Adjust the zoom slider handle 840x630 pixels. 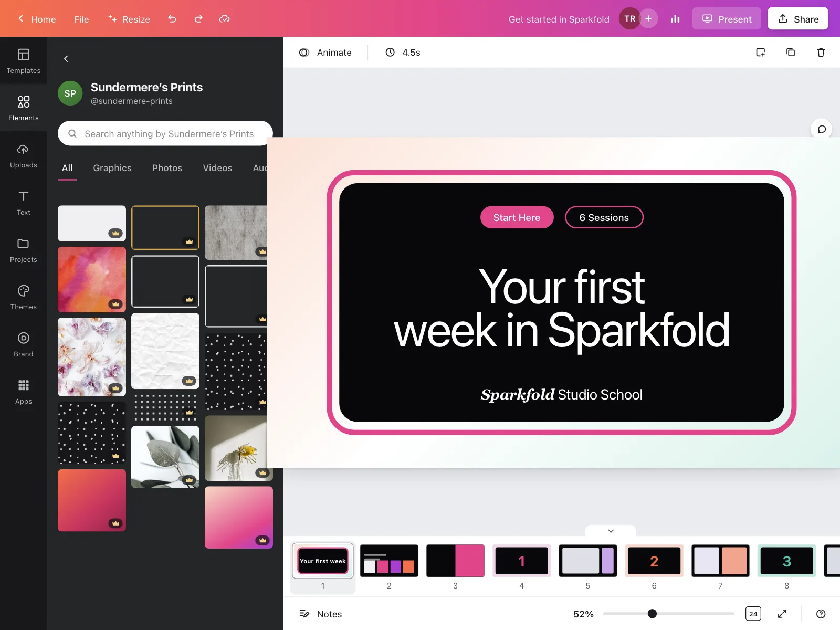point(652,614)
